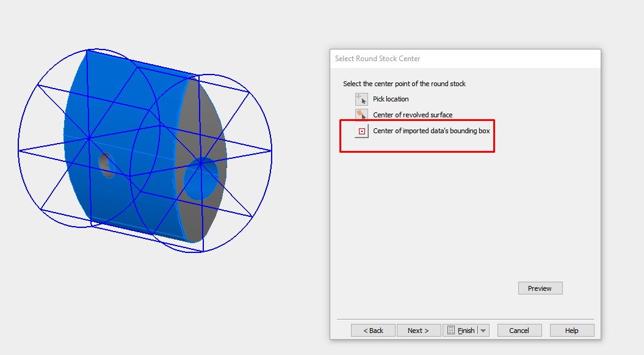
Task: Click the printer-style icon on the Finish button
Action: [451, 330]
